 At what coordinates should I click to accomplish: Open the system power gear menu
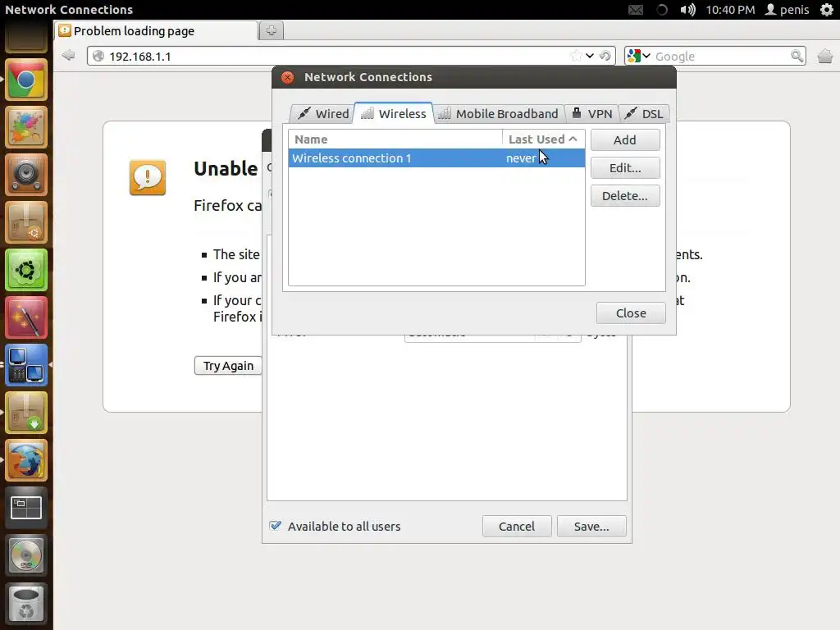[827, 10]
